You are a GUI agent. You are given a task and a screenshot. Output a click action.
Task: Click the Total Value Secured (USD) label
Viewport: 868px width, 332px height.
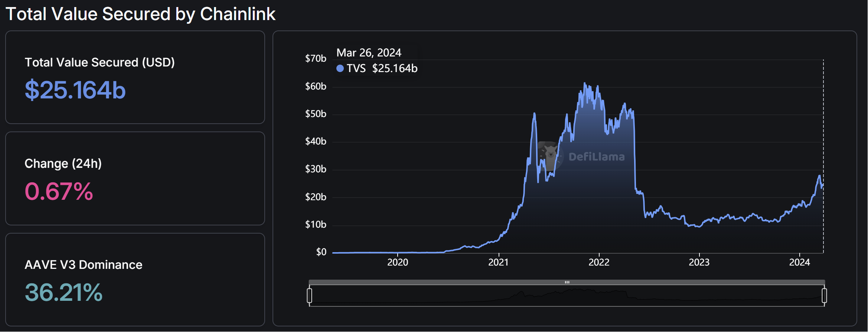99,62
